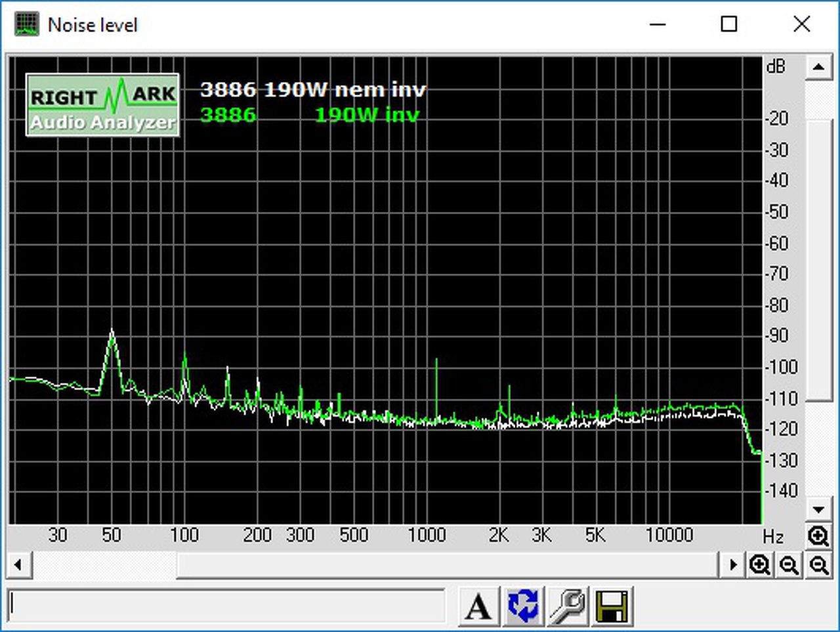This screenshot has width=840, height=632.
Task: Click the middle zoom-out magnifier in the bottom row
Action: (x=789, y=565)
